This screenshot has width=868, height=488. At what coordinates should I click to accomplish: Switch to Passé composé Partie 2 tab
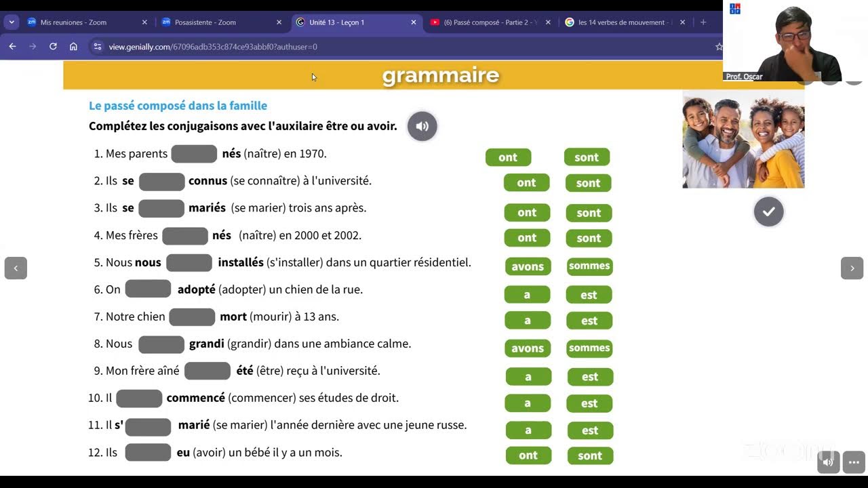(490, 22)
